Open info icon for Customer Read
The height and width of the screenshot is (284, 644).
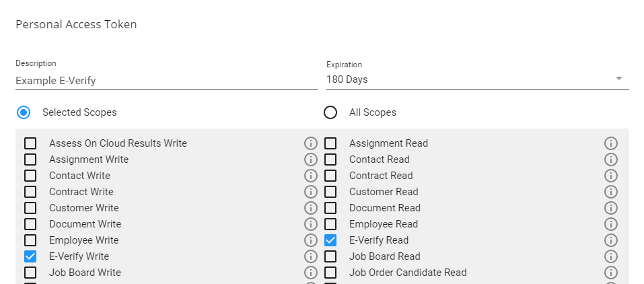point(611,192)
